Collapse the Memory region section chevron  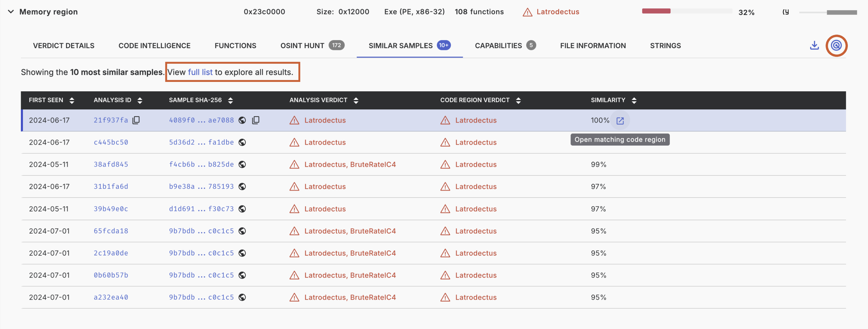click(11, 12)
